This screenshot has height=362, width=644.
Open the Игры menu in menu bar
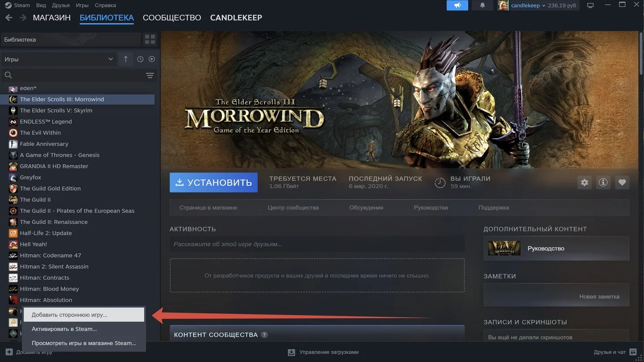coord(82,5)
